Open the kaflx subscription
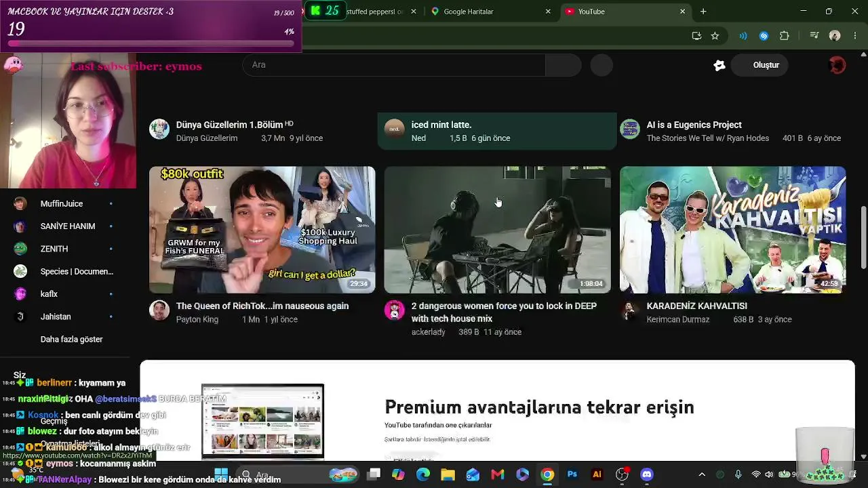The image size is (868, 488). coord(65,294)
